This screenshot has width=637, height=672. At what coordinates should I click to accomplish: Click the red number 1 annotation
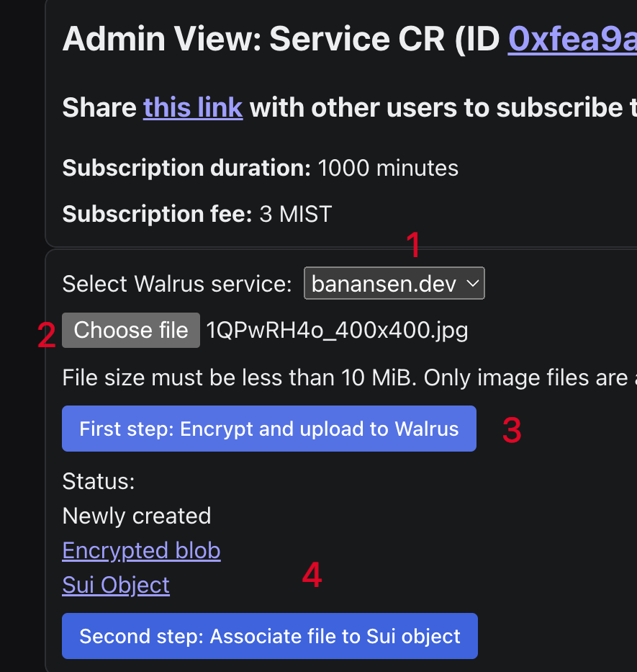pyautogui.click(x=413, y=246)
